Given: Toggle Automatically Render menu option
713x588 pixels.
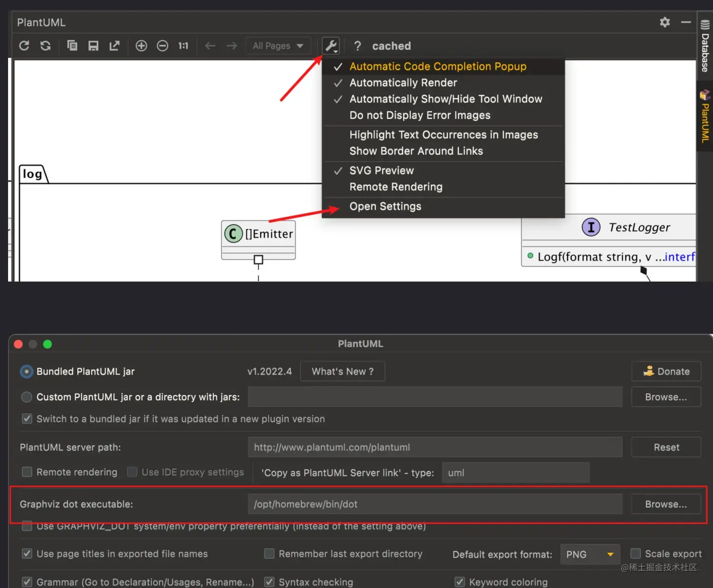Looking at the screenshot, I should pos(443,83).
